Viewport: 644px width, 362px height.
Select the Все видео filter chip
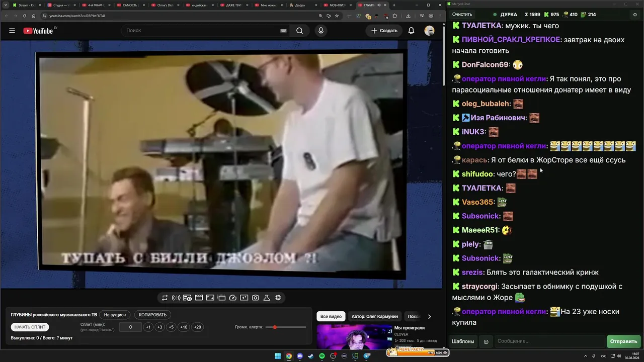pyautogui.click(x=331, y=317)
